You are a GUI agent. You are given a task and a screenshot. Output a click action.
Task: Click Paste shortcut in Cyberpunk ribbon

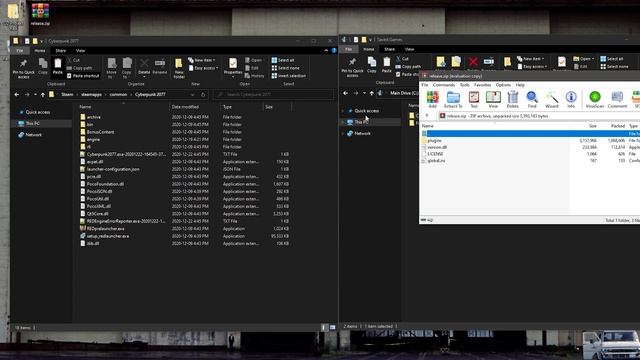(83, 76)
